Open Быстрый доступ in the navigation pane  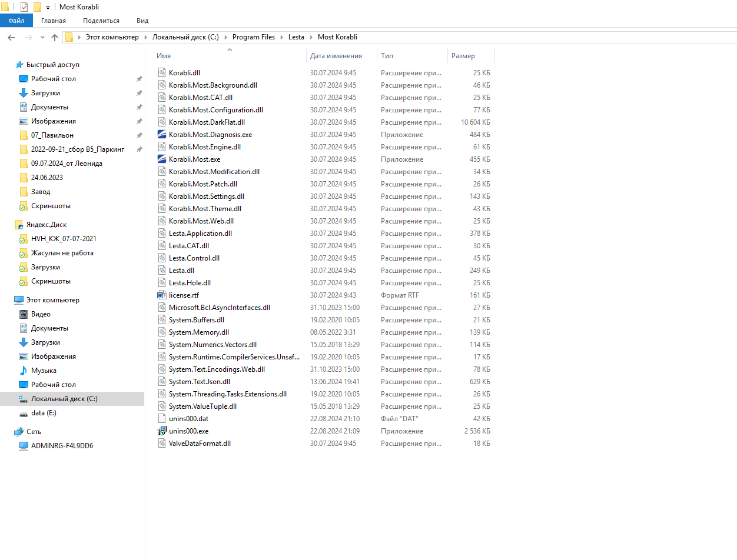tap(52, 65)
